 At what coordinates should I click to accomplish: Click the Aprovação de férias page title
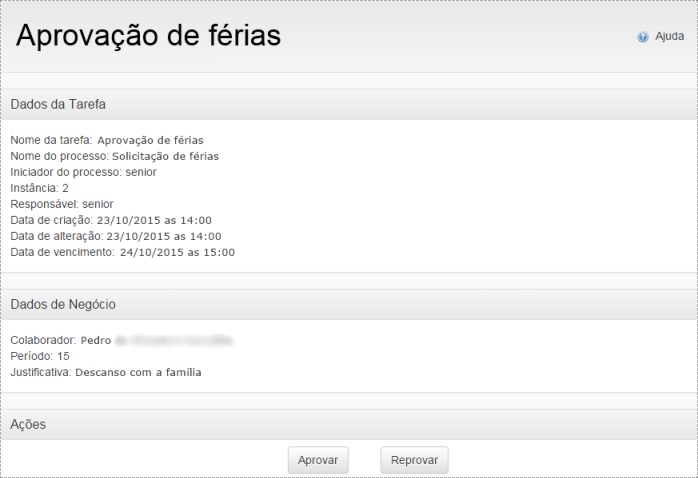click(x=148, y=36)
